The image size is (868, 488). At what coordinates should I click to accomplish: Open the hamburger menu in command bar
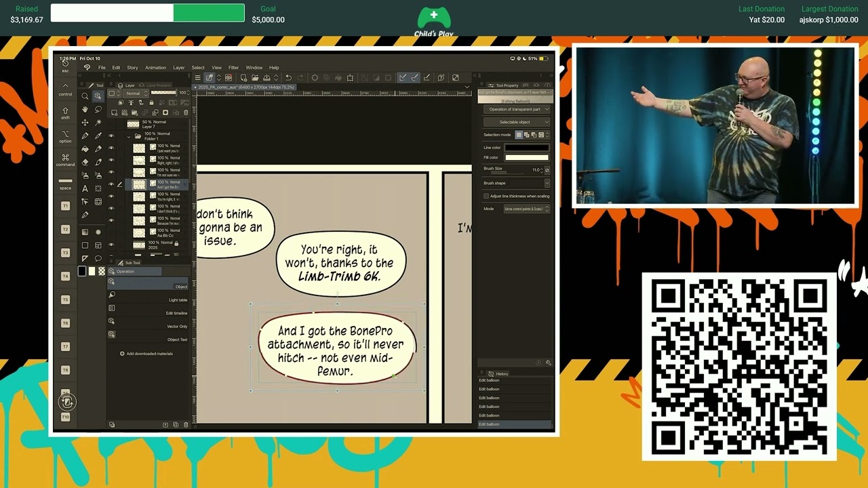click(x=197, y=78)
